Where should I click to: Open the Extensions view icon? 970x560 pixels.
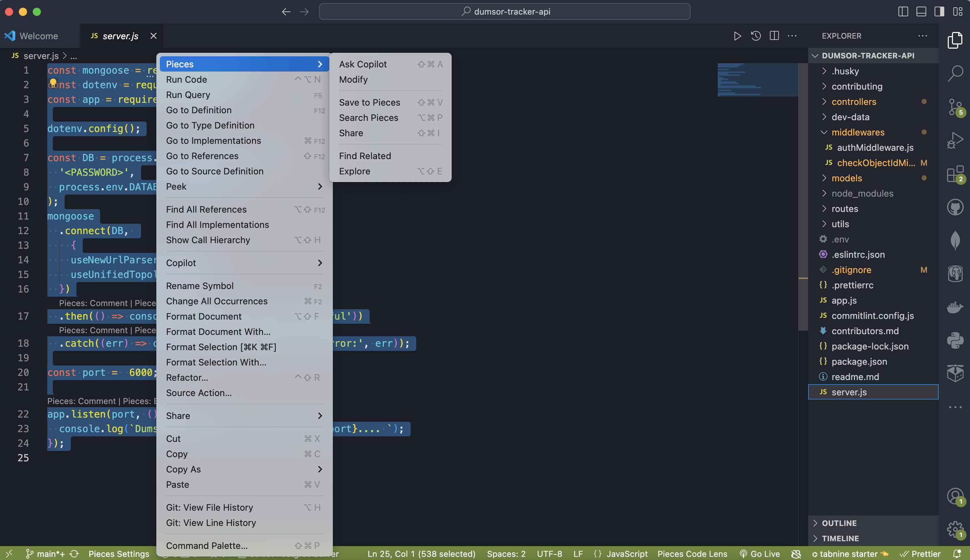point(955,174)
